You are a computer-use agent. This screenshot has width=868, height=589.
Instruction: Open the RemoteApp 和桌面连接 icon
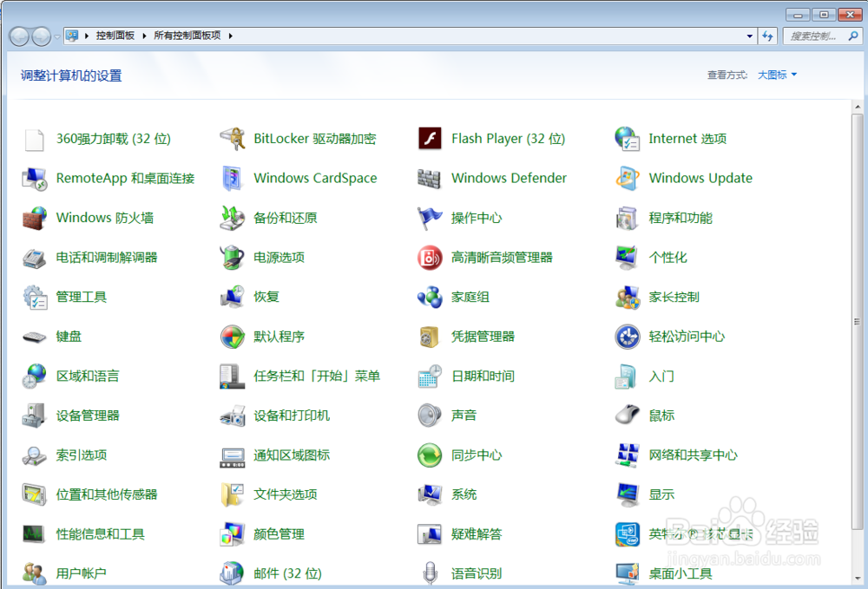click(35, 179)
